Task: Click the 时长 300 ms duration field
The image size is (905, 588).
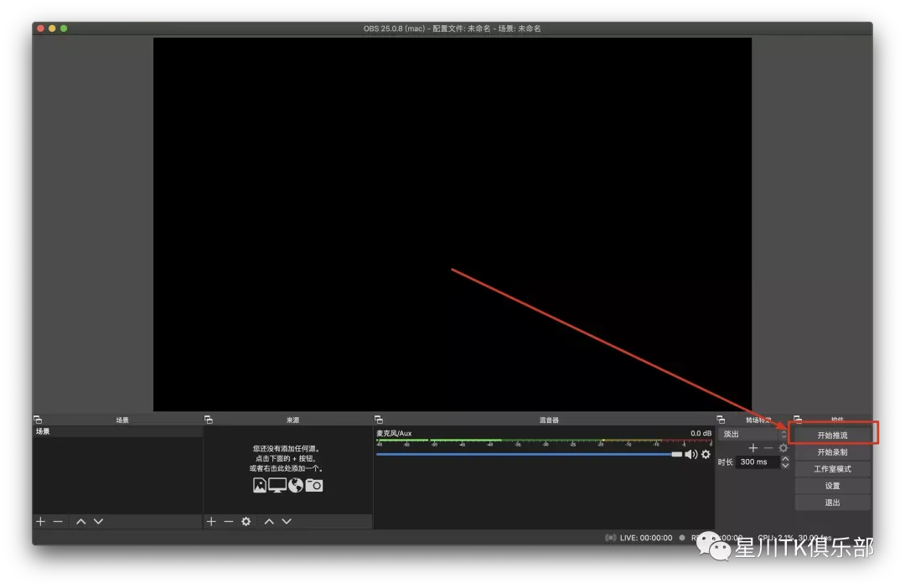Action: [757, 462]
